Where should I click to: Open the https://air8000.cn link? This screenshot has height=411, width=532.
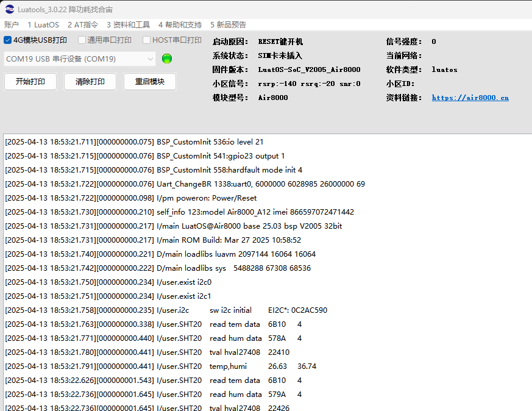pos(470,98)
